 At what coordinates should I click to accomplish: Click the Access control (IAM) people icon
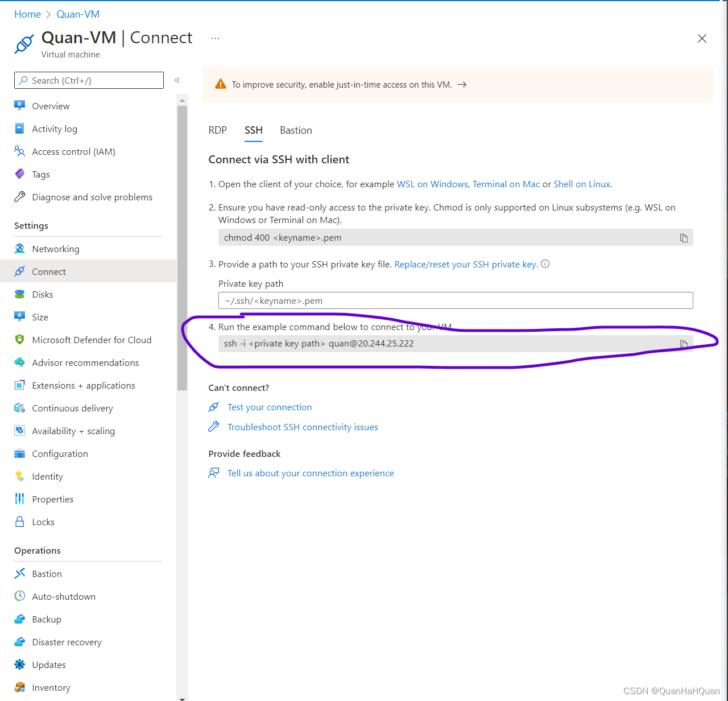pos(20,151)
